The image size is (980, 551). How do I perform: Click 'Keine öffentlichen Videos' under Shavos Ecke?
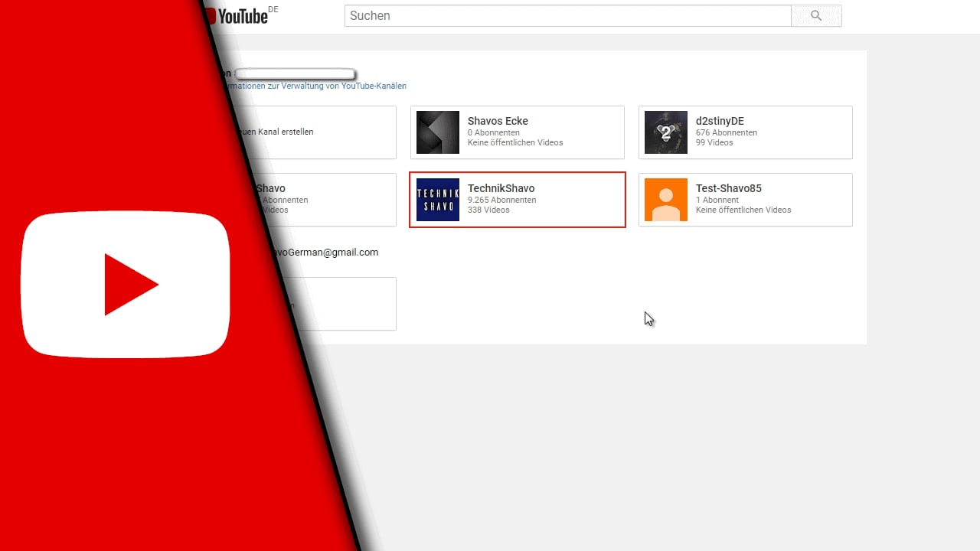pos(515,143)
